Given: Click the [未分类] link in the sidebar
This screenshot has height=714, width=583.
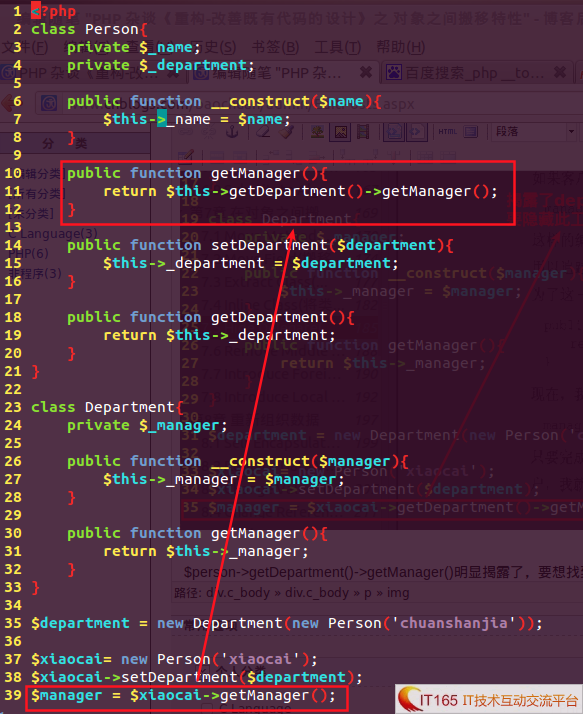Looking at the screenshot, I should pos(30,214).
